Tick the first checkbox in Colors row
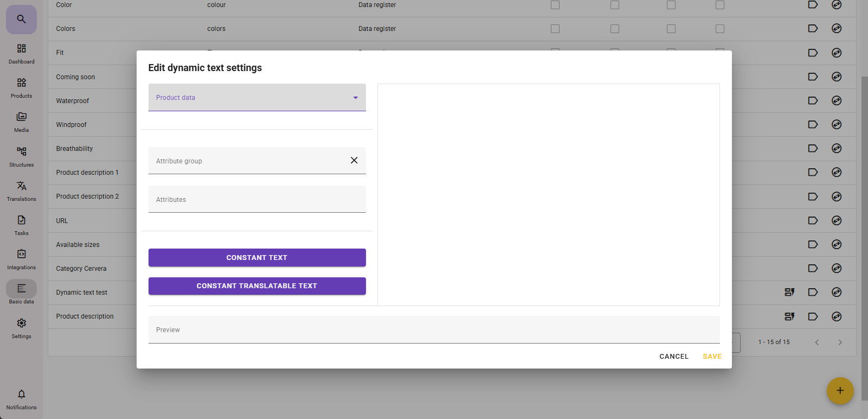Viewport: 868px width, 419px height. point(555,29)
